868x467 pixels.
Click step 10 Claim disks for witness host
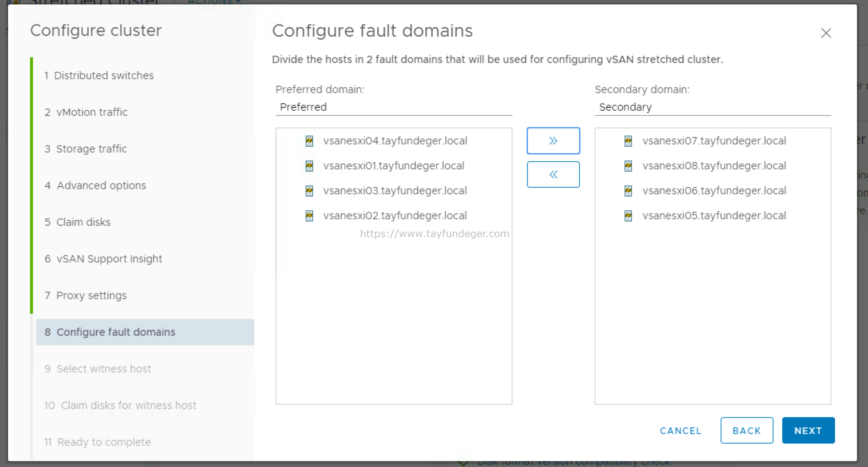click(x=120, y=405)
